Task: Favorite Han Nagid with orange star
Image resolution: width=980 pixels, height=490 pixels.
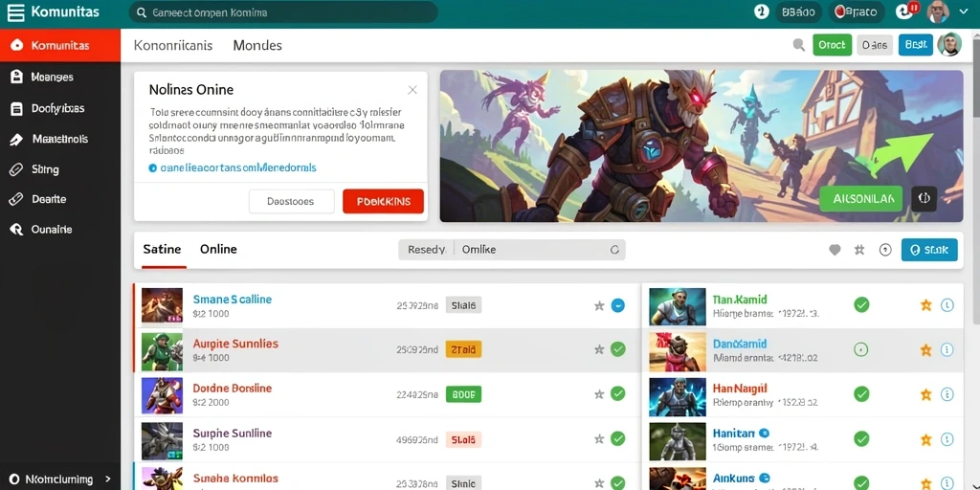Action: coord(926,393)
